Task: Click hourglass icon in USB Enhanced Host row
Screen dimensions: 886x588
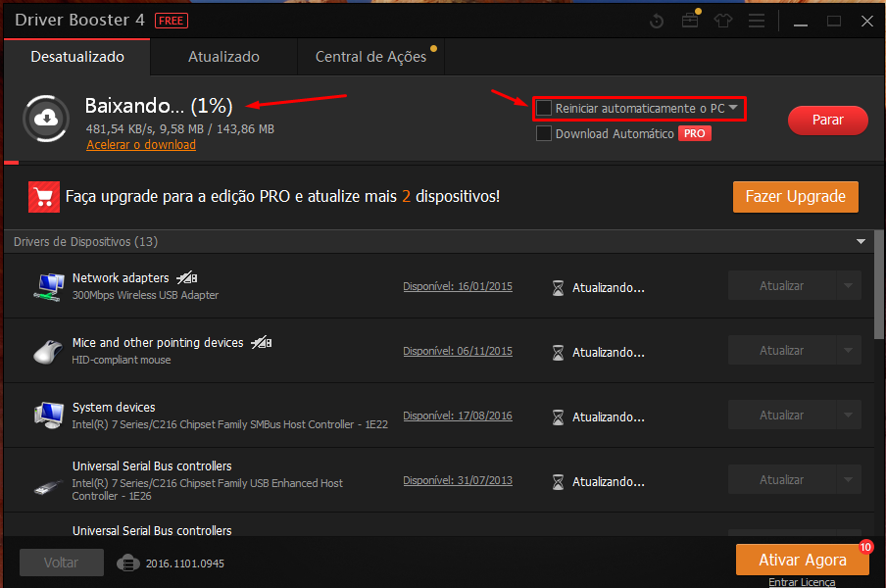Action: coord(558,482)
